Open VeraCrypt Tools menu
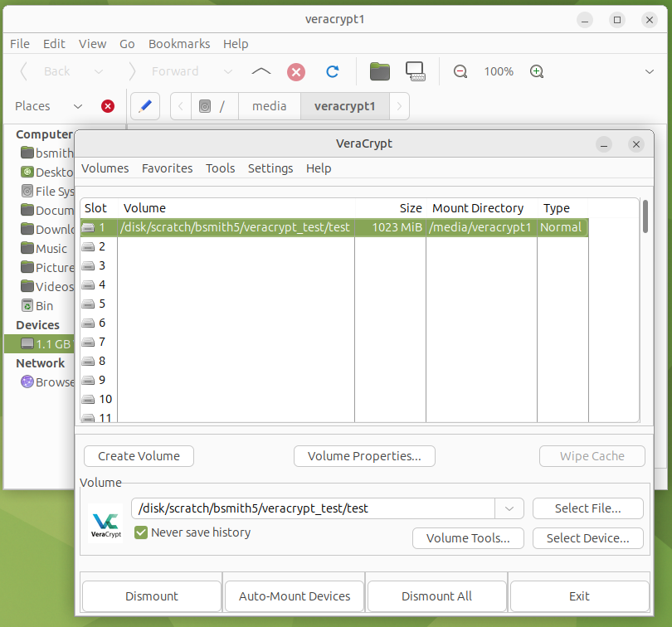The width and height of the screenshot is (672, 627). (221, 168)
